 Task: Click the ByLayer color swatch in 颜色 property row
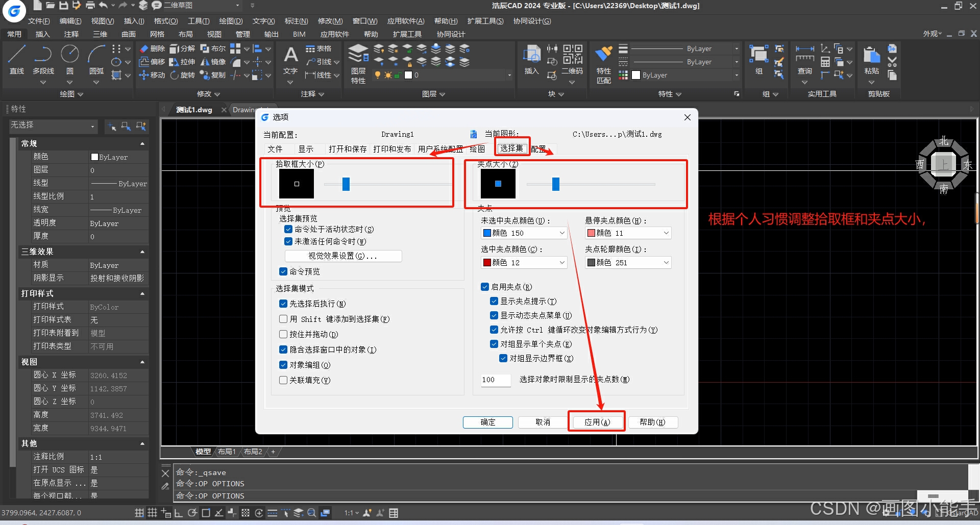(94, 157)
